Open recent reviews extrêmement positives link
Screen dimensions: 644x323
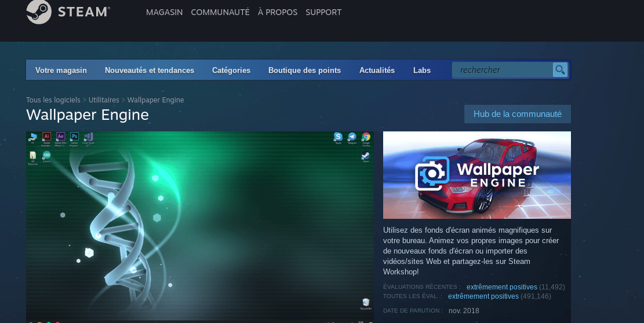pyautogui.click(x=501, y=287)
